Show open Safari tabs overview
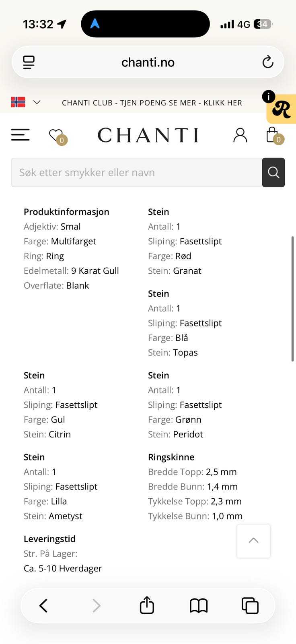Viewport: 296px width, 644px height. pyautogui.click(x=250, y=605)
